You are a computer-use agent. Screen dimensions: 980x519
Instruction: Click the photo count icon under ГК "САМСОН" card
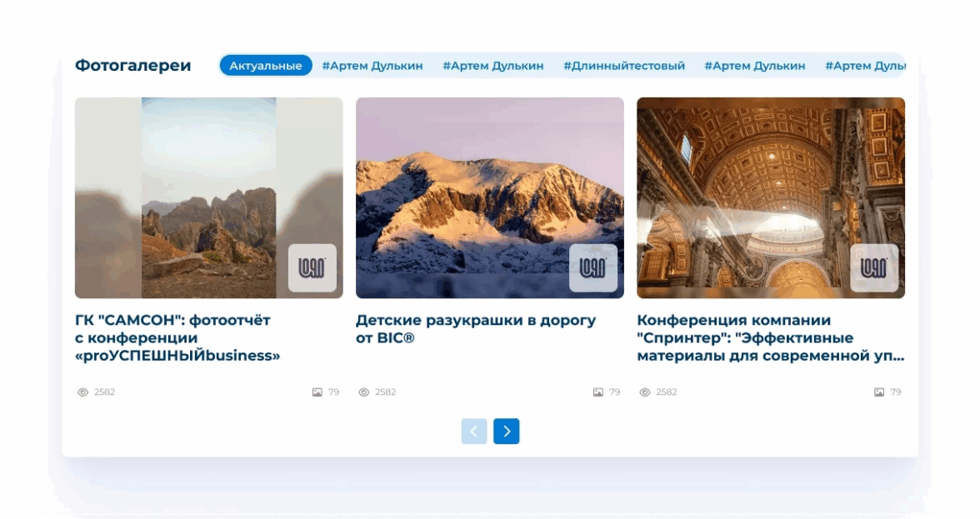pyautogui.click(x=317, y=392)
